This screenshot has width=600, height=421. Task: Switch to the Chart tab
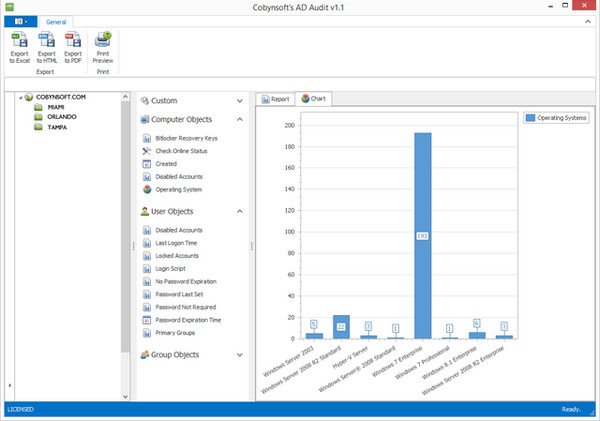[x=313, y=99]
